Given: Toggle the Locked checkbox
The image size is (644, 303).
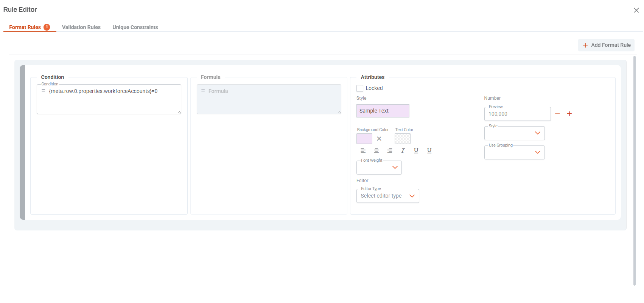Looking at the screenshot, I should click(360, 88).
